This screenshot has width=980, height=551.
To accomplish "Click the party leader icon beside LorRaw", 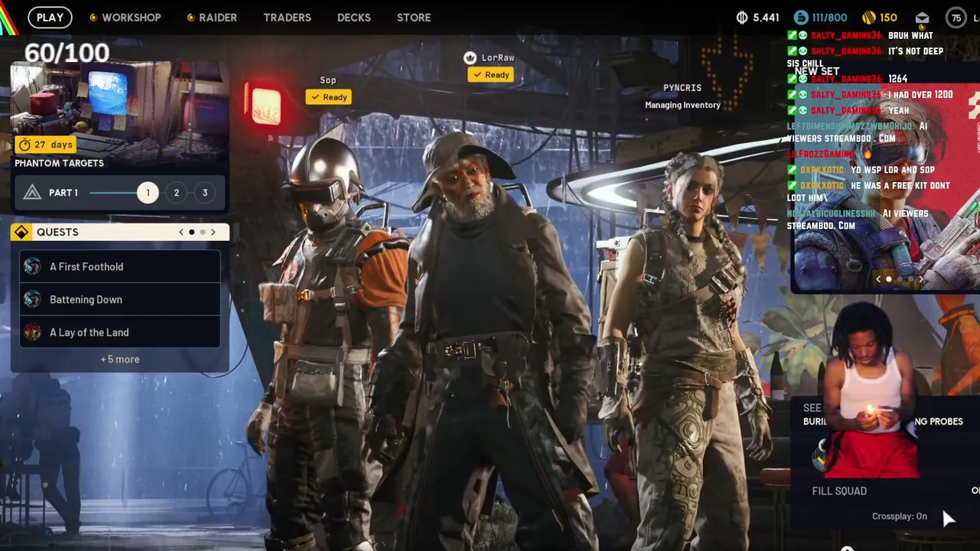I will pos(470,58).
